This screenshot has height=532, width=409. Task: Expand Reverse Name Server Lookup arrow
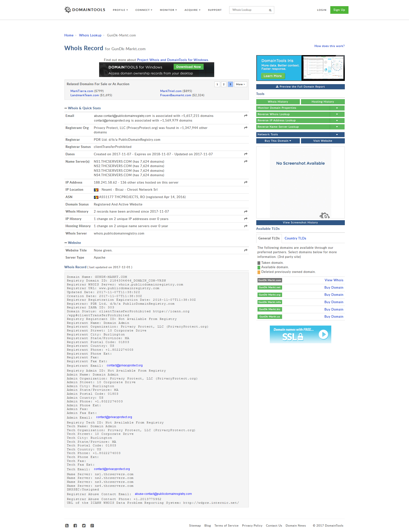[x=337, y=127]
